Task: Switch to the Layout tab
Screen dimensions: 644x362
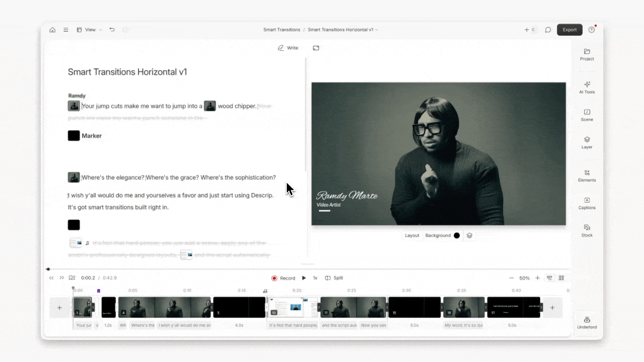Action: pos(412,235)
